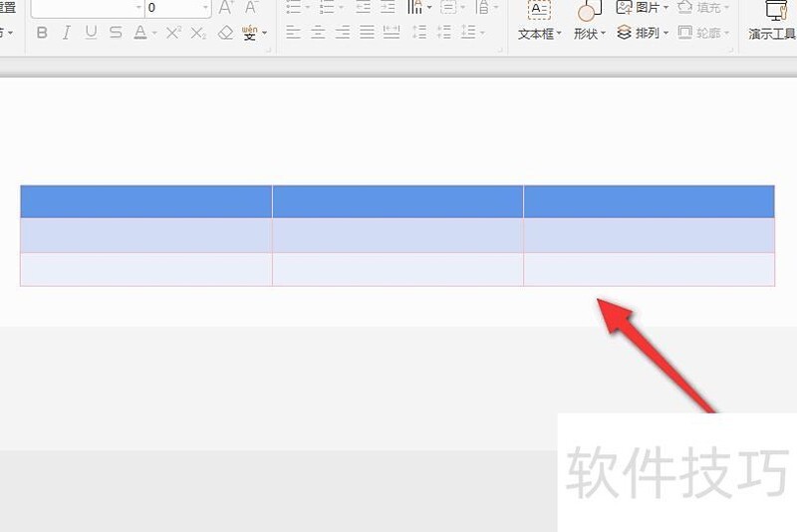Open the 排列 arrange menu
Image resolution: width=797 pixels, height=532 pixels.
(x=642, y=34)
